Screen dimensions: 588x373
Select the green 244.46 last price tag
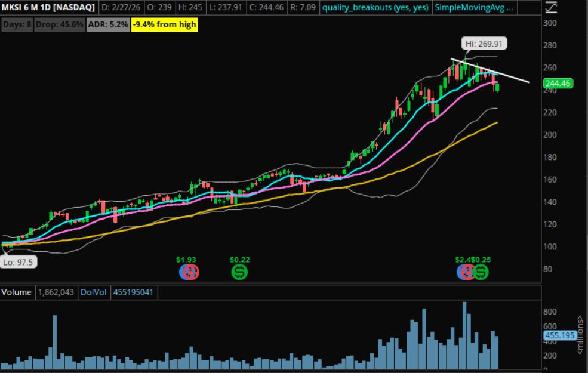559,84
